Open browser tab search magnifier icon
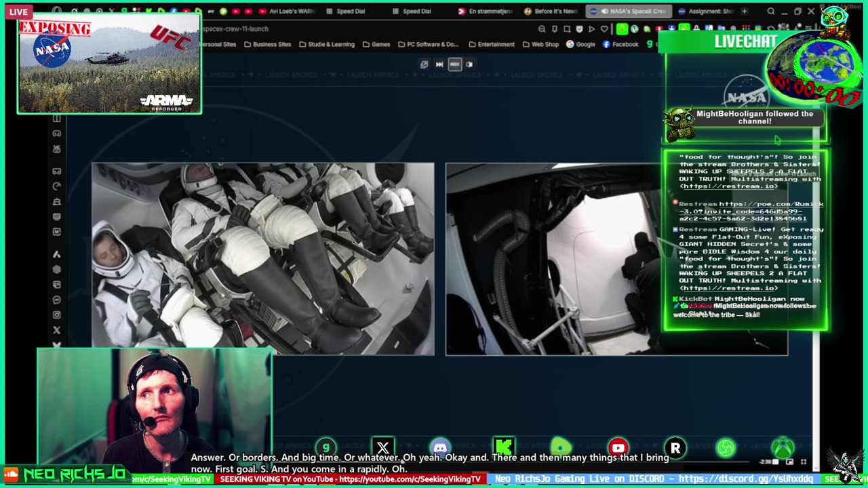Screen dimensions: 868x488 tap(771, 12)
